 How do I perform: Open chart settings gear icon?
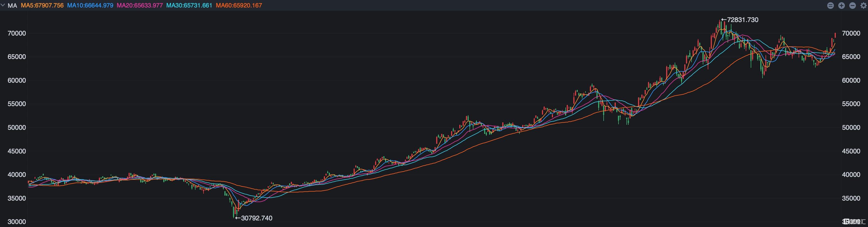coord(863,6)
